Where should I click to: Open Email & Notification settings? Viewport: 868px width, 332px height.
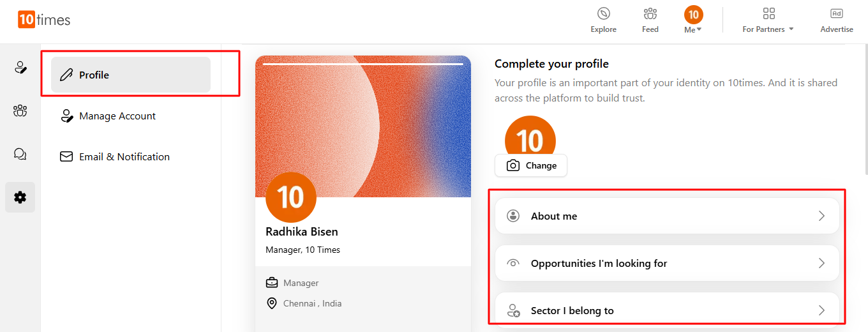point(124,157)
